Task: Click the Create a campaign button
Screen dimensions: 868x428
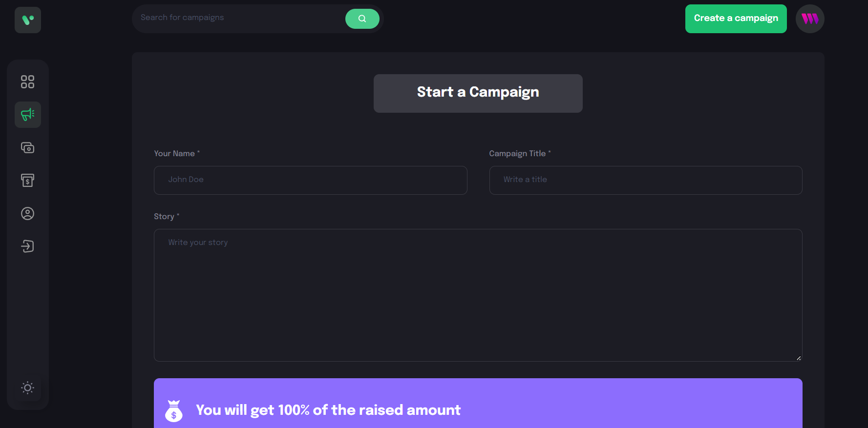Action: click(736, 19)
